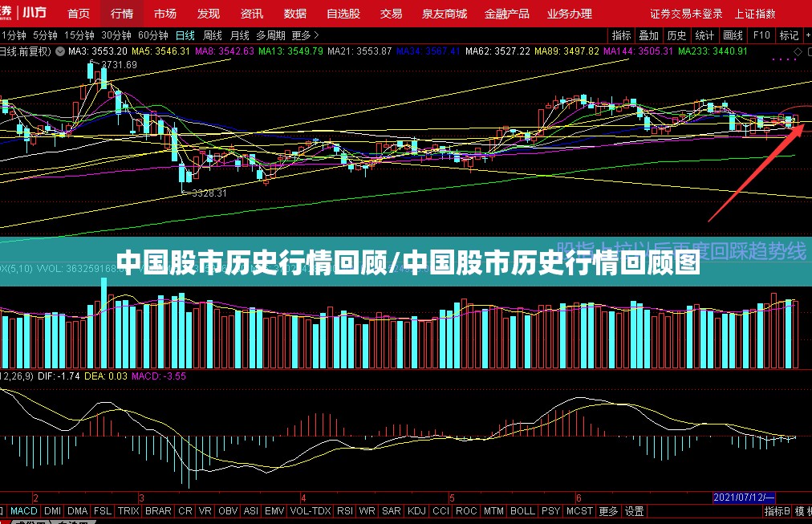
Task: Click the 叠加 overlay button
Action: 649,35
